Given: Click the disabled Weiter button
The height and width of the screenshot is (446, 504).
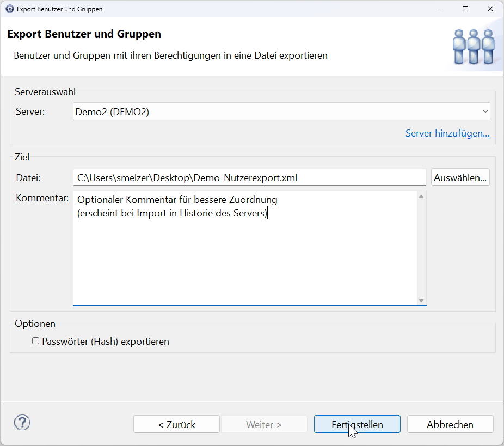Looking at the screenshot, I should (264, 424).
